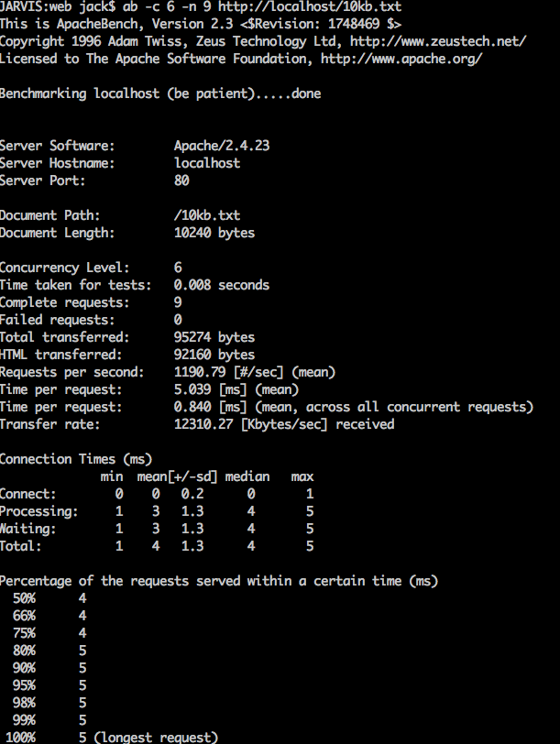Click the http://www.zeustech.net/ link

438,41
